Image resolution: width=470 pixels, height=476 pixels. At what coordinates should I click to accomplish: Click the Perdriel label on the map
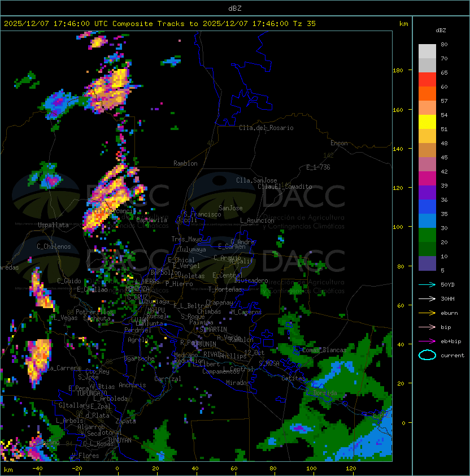(x=138, y=330)
